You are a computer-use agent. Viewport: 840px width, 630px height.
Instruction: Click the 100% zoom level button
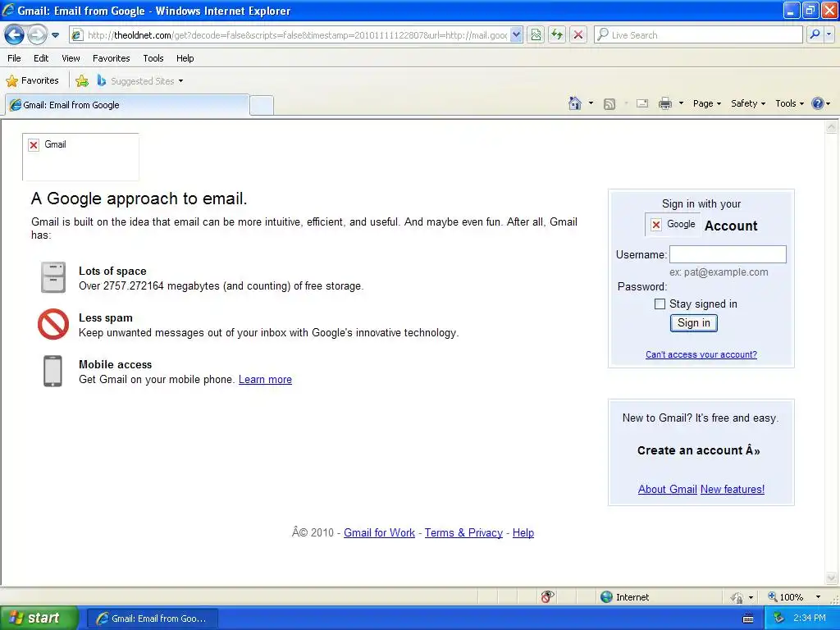[x=786, y=597]
